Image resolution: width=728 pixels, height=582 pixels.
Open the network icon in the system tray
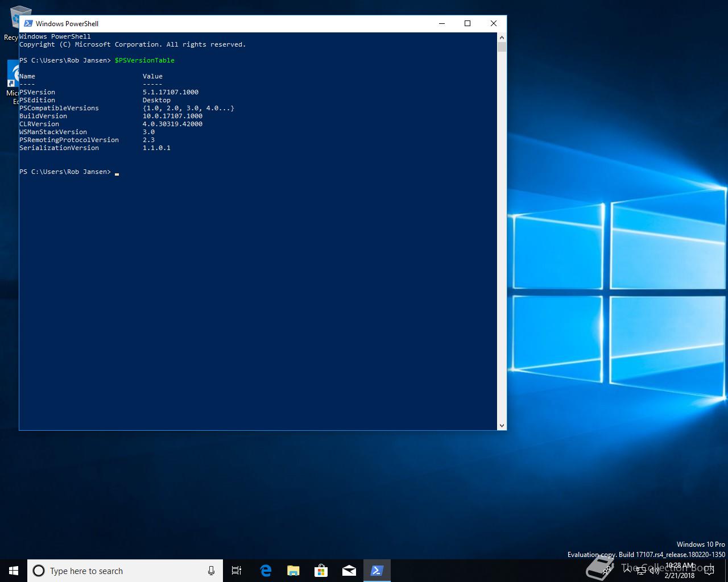[x=641, y=571]
